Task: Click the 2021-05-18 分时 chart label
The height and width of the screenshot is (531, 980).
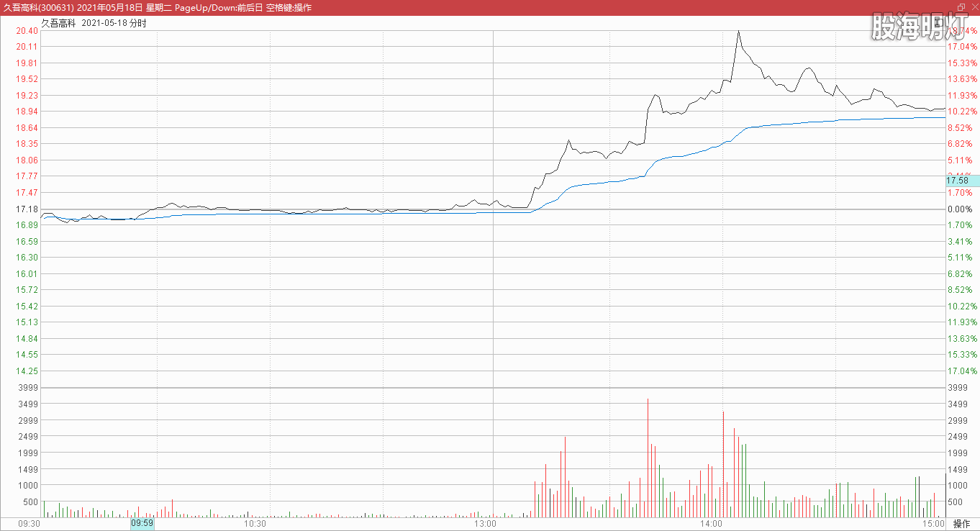Action: (x=114, y=23)
